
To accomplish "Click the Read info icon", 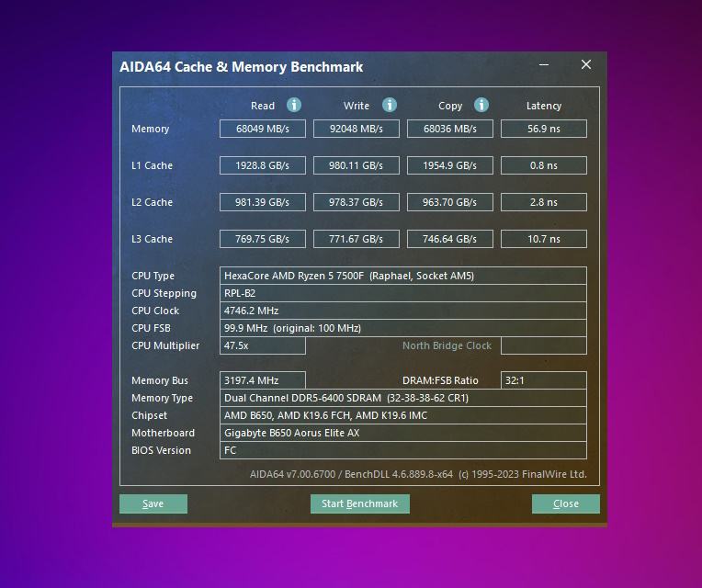I will [294, 105].
